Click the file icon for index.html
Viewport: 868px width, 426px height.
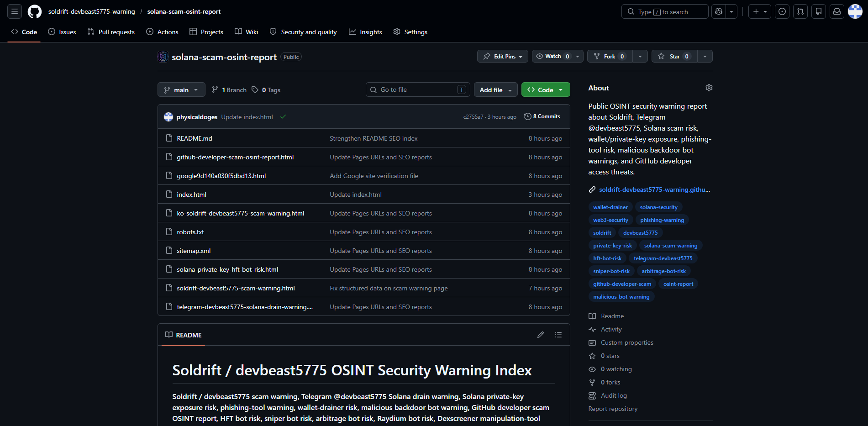click(x=169, y=194)
